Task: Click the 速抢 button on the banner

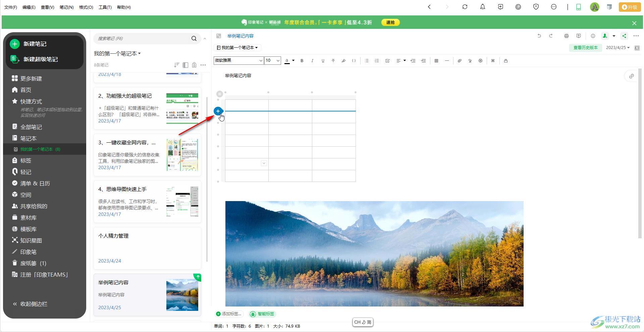Action: click(390, 22)
